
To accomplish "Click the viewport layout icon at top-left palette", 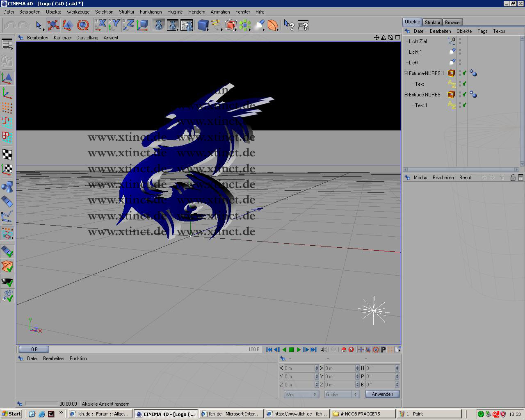I will point(7,44).
